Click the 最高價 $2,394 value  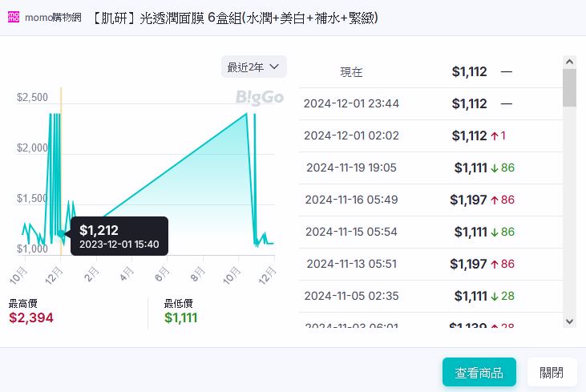(x=31, y=317)
